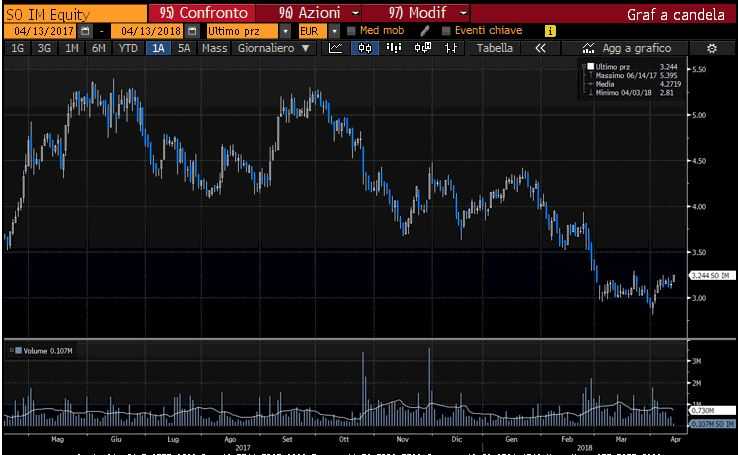
Task: Open Ultimo prz field dropdown arrow
Action: (285, 32)
